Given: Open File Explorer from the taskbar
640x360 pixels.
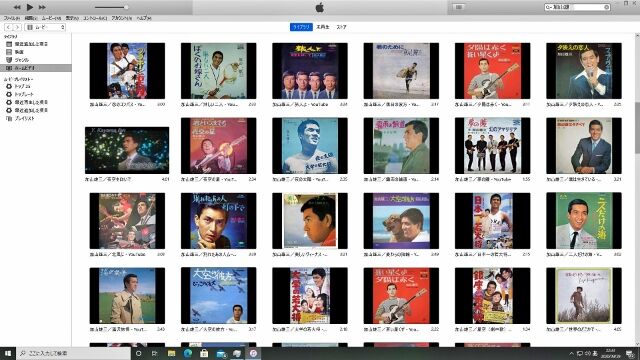Looking at the screenshot, I should (171, 353).
